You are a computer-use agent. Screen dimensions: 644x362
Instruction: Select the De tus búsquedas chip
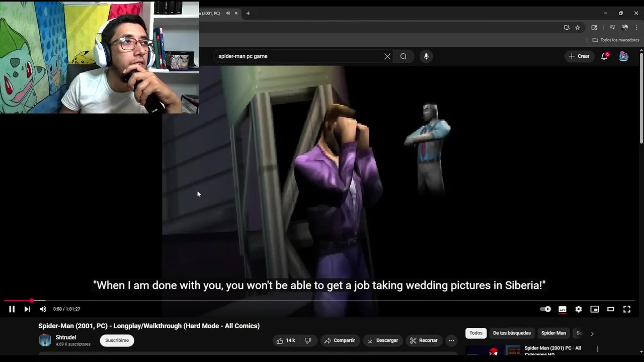[512, 333]
